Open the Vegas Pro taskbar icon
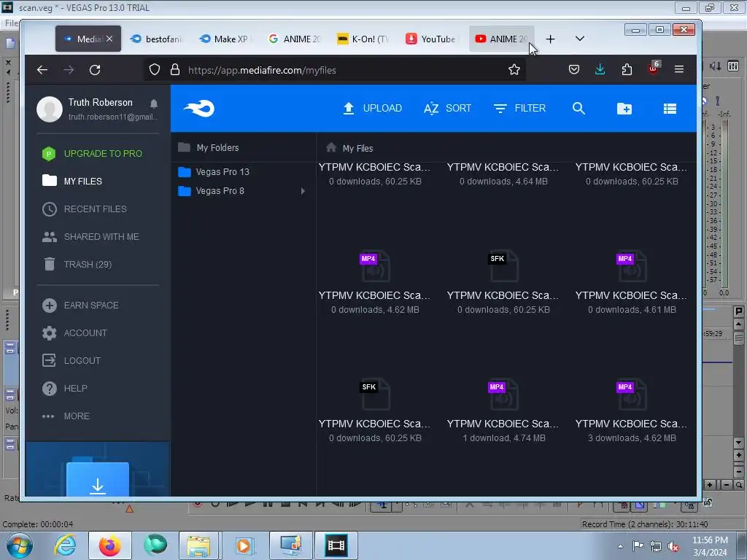This screenshot has width=747, height=560. point(336,545)
